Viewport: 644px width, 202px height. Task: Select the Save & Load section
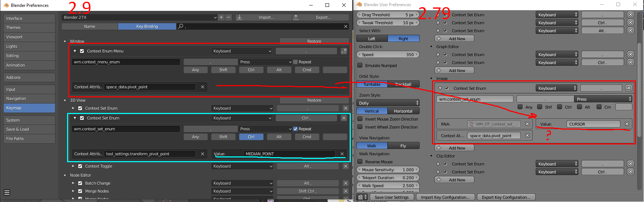pyautogui.click(x=29, y=129)
